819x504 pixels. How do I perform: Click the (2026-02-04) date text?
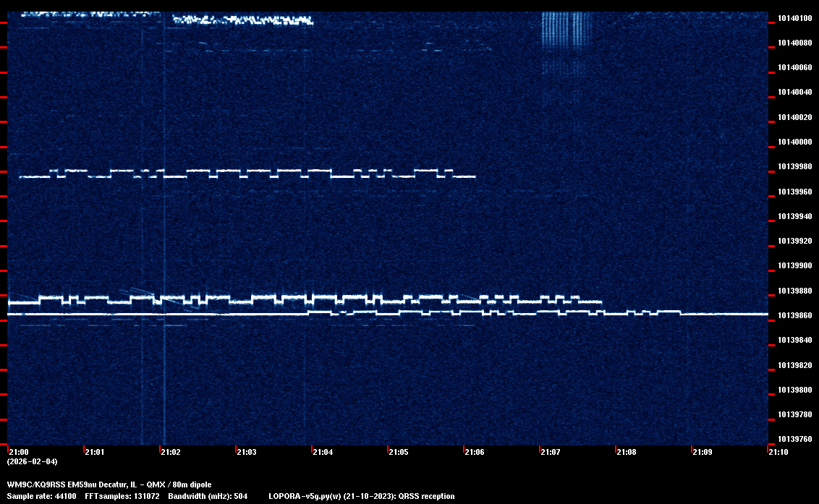32,461
